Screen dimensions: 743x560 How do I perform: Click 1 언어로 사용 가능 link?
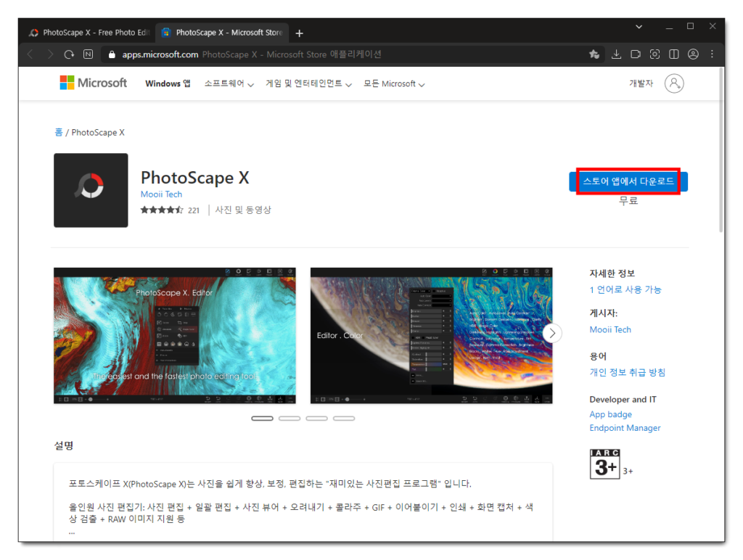pyautogui.click(x=625, y=289)
